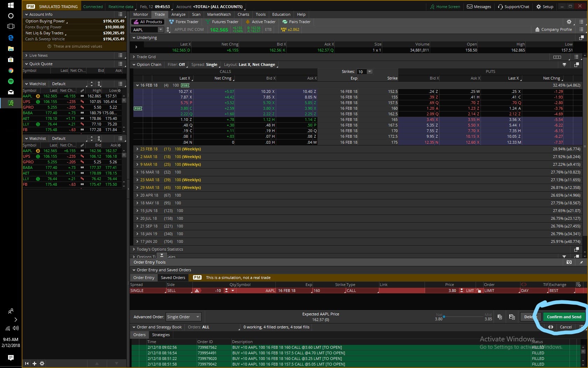Switch to the Saved Orders tab
The width and height of the screenshot is (588, 368).
pos(173,278)
